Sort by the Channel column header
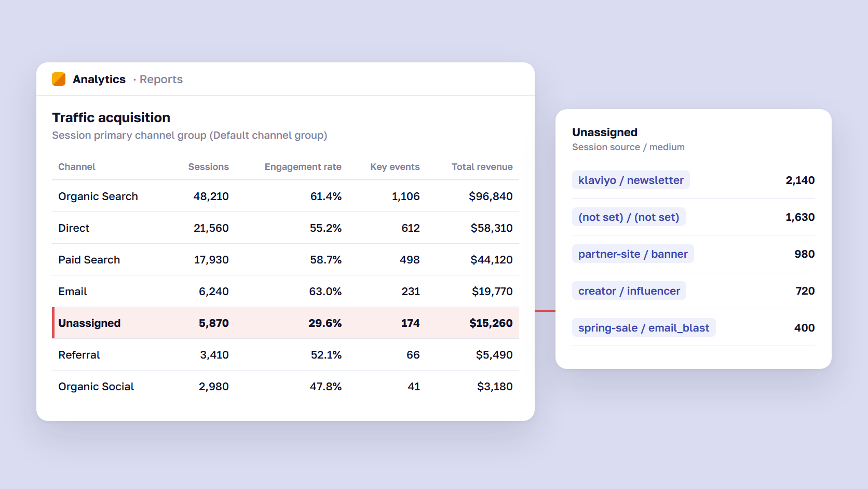Screen dimensions: 868x489 tap(77, 167)
